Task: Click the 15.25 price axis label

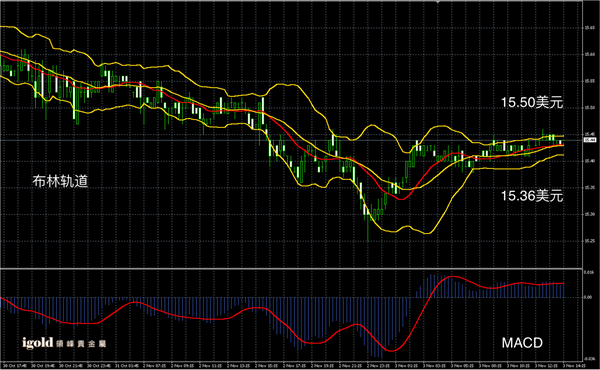Action: coord(589,241)
